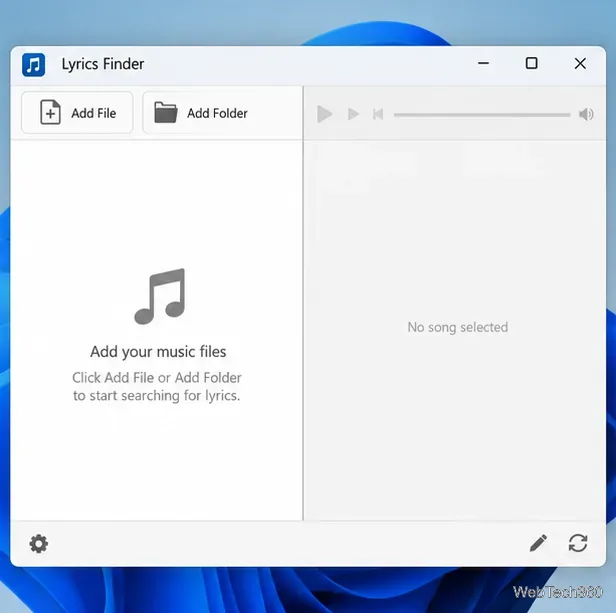Click the large play button

coord(324,114)
